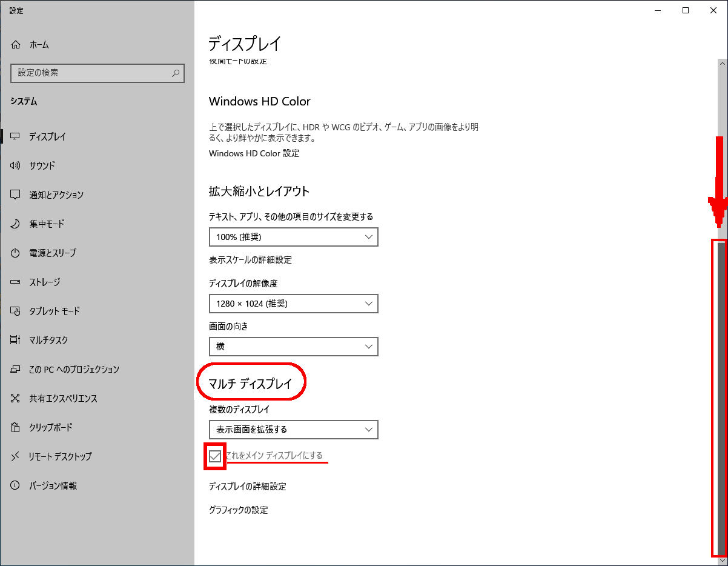This screenshot has width=728, height=566.
Task: Click the Clipboard icon
Action: click(16, 427)
